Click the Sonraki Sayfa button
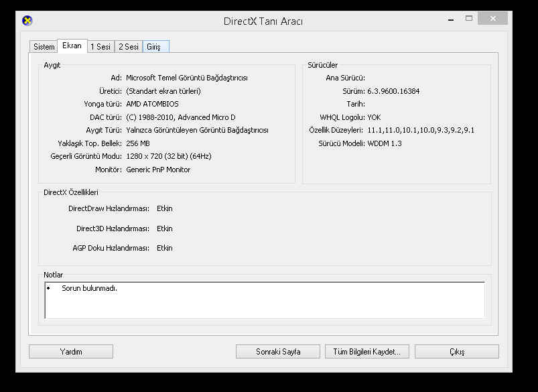This screenshot has width=538, height=392. point(278,352)
